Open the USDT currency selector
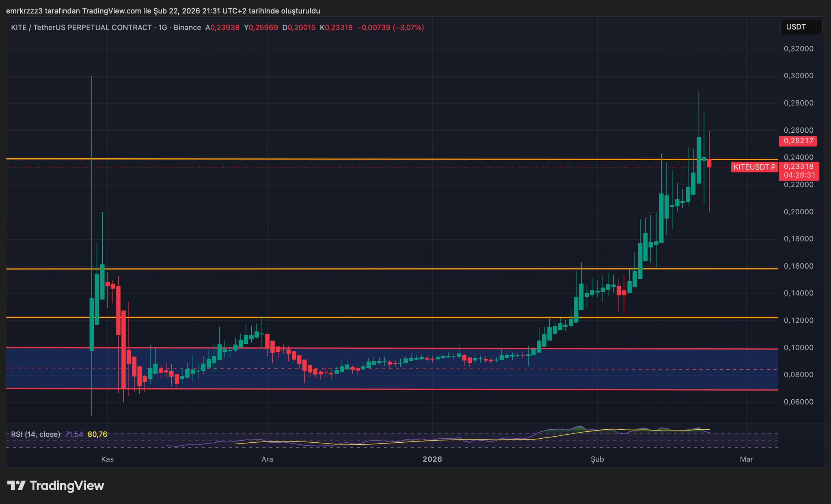Image resolution: width=831 pixels, height=504 pixels. pyautogui.click(x=801, y=27)
